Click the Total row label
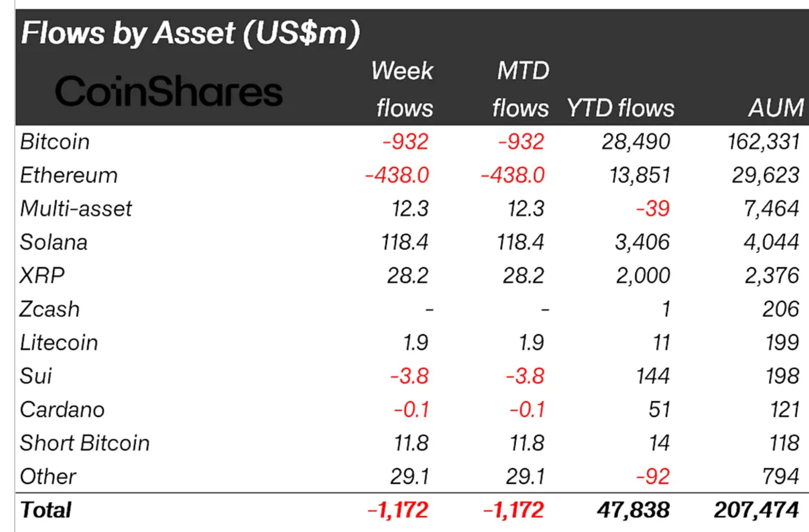 pyautogui.click(x=46, y=510)
